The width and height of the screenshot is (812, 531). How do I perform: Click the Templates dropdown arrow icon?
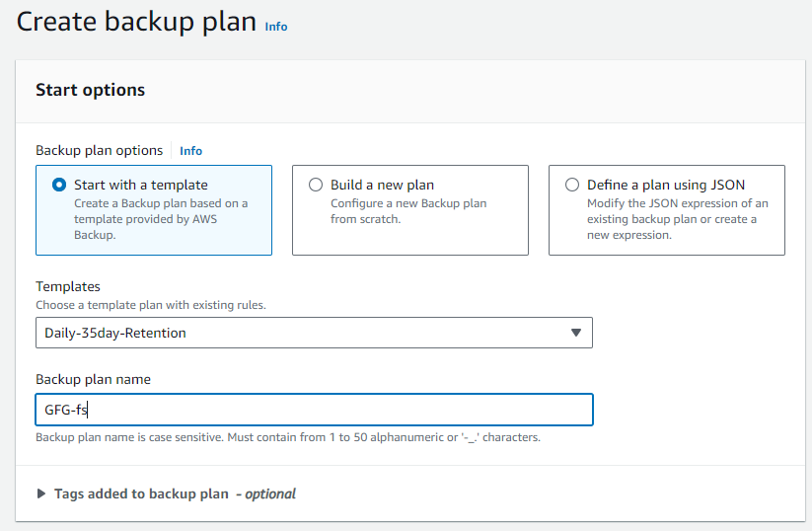click(576, 333)
